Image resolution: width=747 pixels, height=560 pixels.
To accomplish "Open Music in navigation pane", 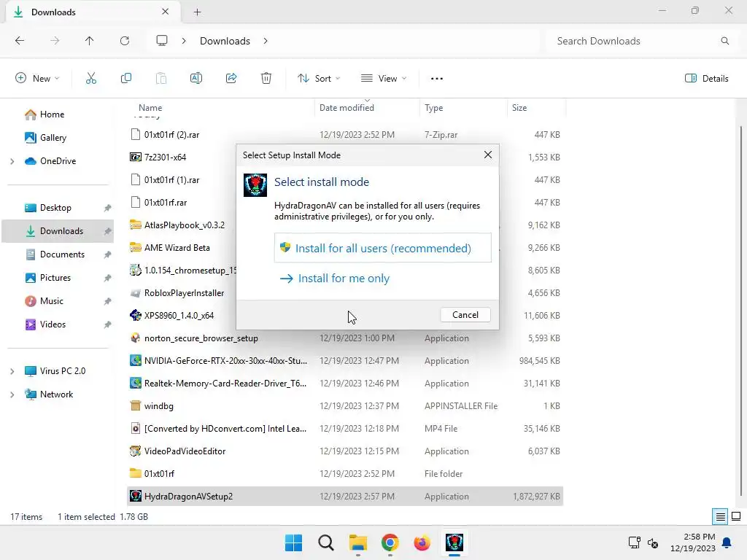I will point(52,301).
